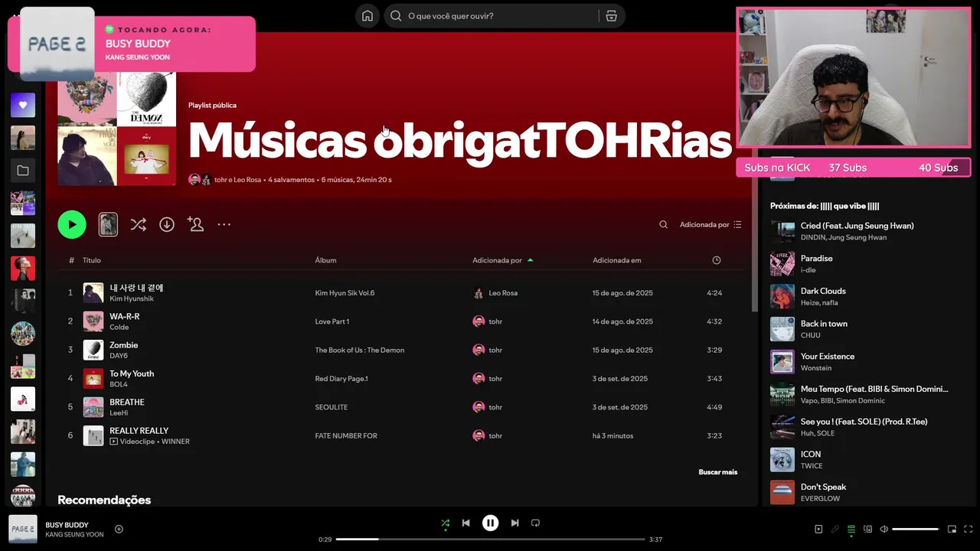
Task: Open the album link 'SEOULITE'
Action: point(331,407)
